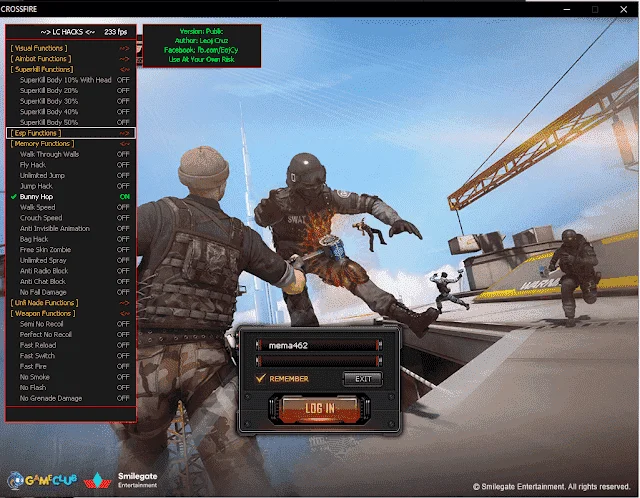The width and height of the screenshot is (640, 498).
Task: Click the 233 fps counter
Action: pos(116,32)
